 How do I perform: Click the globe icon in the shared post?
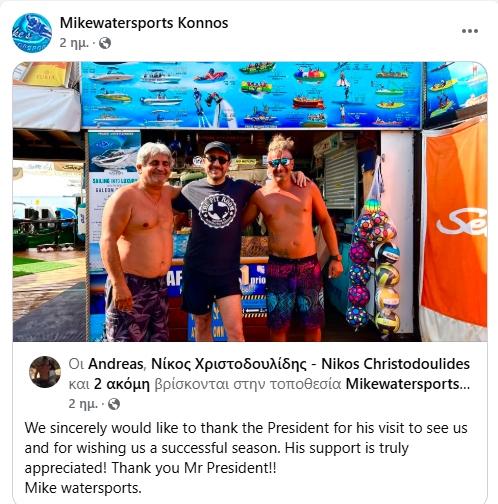(114, 404)
